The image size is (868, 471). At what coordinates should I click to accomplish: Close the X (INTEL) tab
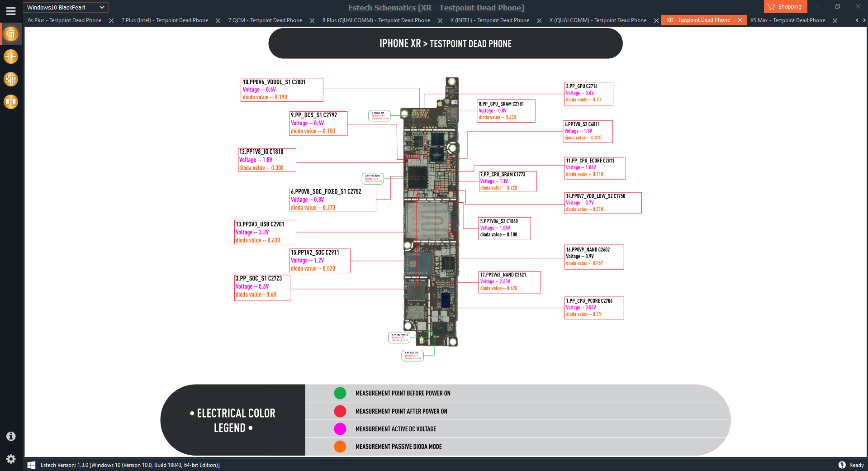pos(539,20)
